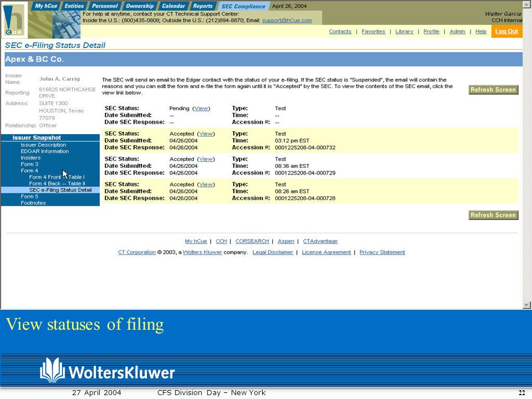Open Form 5 in sidebar
The height and width of the screenshot is (399, 532).
pyautogui.click(x=29, y=196)
